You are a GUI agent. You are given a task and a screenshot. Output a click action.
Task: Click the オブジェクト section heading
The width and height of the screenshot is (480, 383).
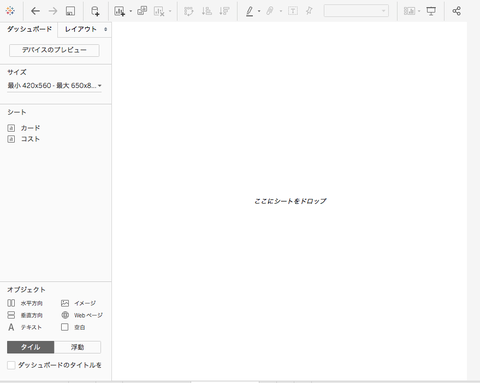[26, 290]
